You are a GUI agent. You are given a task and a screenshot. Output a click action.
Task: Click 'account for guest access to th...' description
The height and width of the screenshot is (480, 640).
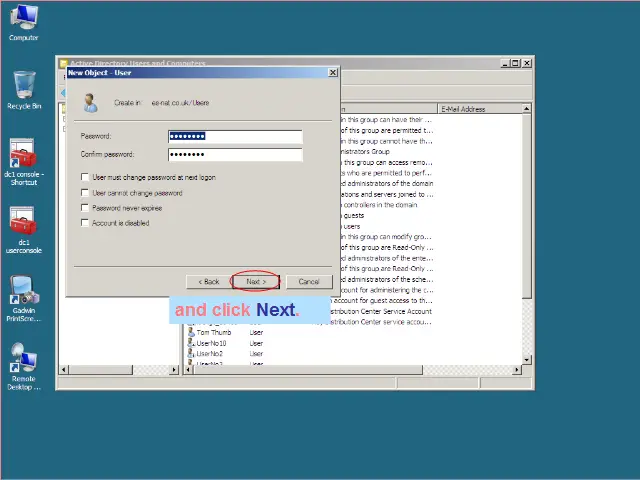click(x=383, y=300)
